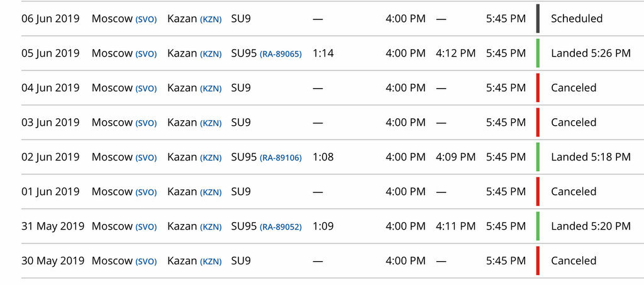Open SVO airport link for 04 Jun 2019

click(x=146, y=89)
